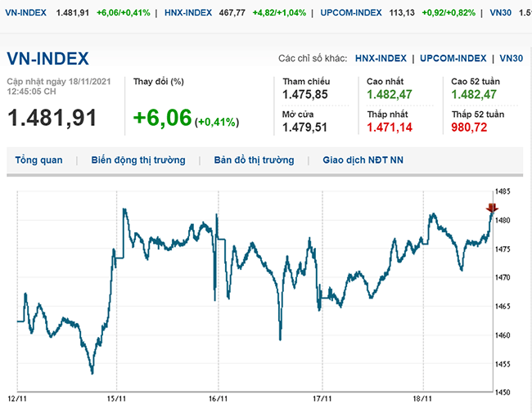Screen dimensions: 532x413
Task: Click the red Thấp nhất value 1.471,14
Action: pos(390,128)
